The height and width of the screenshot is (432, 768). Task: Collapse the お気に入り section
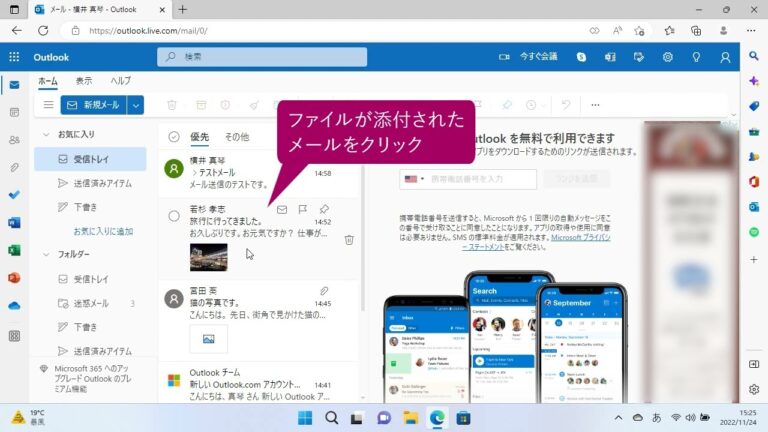click(46, 134)
